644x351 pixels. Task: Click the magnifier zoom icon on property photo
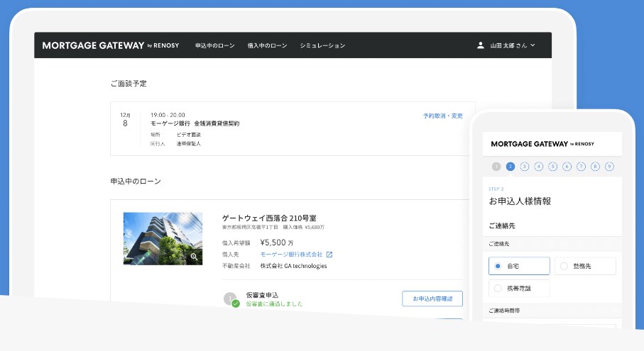[194, 257]
